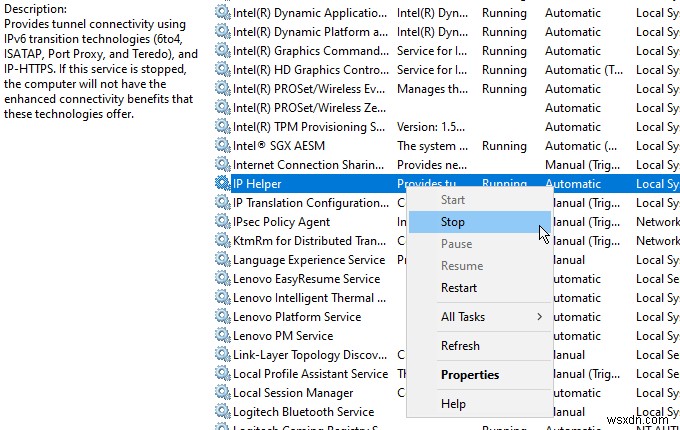Image resolution: width=680 pixels, height=430 pixels.
Task: Select IP Translation Configuration... service name
Action: click(x=311, y=203)
